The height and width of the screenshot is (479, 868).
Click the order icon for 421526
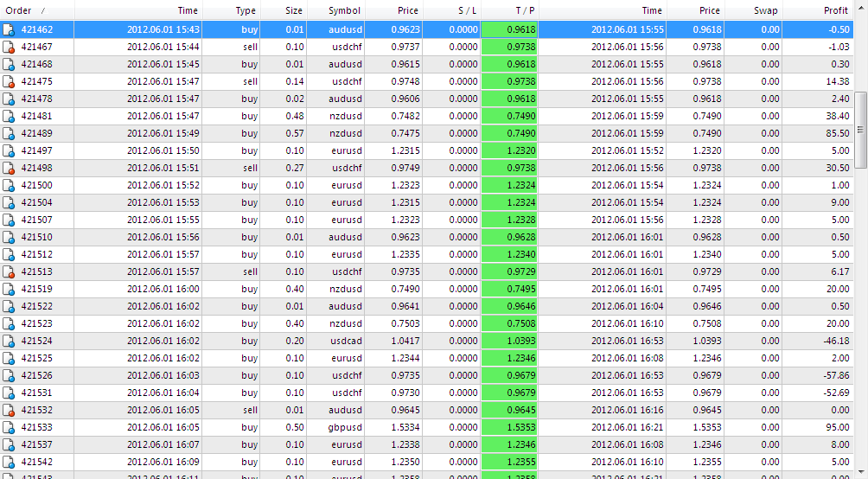pyautogui.click(x=9, y=375)
